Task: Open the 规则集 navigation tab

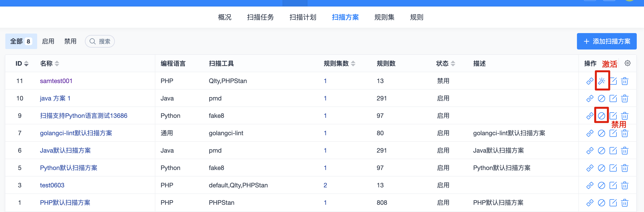Action: tap(384, 17)
